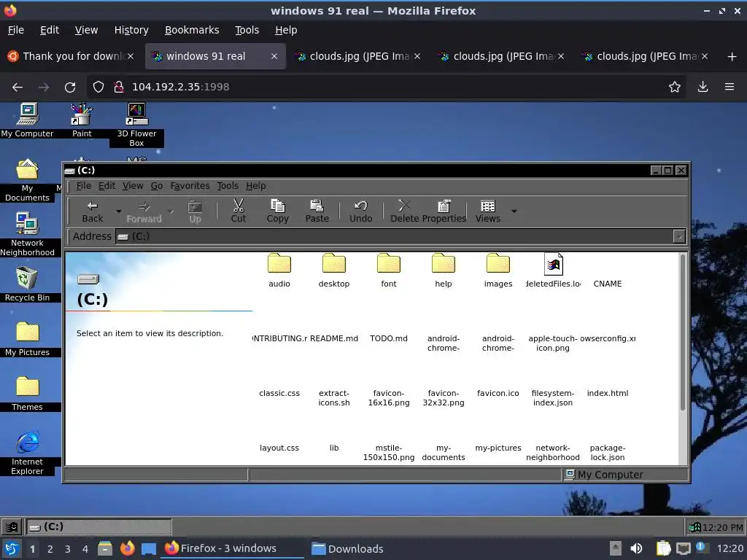Switch to workspace 4
The height and width of the screenshot is (560, 747).
[x=85, y=549]
